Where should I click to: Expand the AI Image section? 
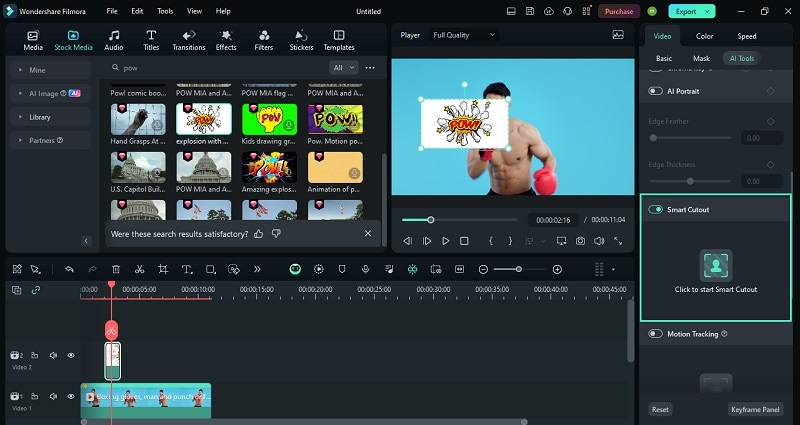click(x=51, y=93)
